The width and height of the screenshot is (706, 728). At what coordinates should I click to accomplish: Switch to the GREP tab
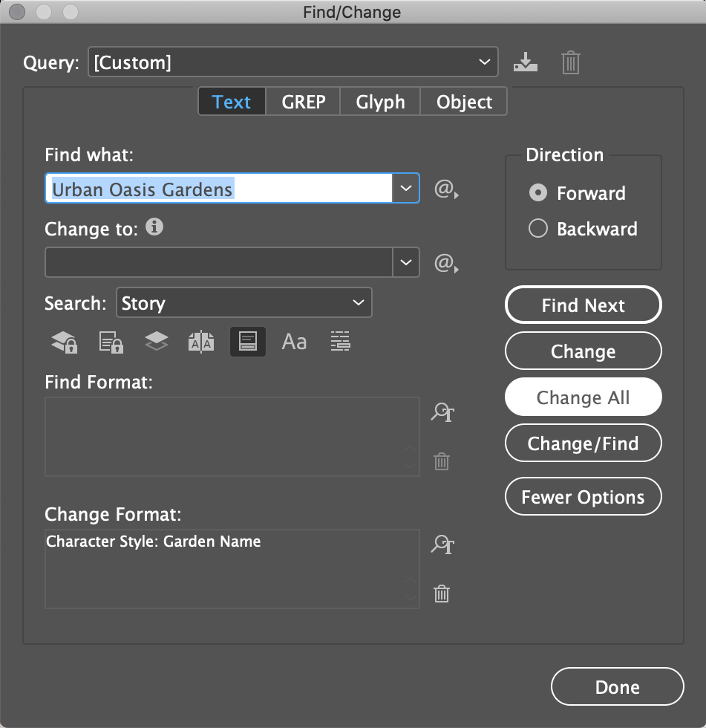pos(304,102)
